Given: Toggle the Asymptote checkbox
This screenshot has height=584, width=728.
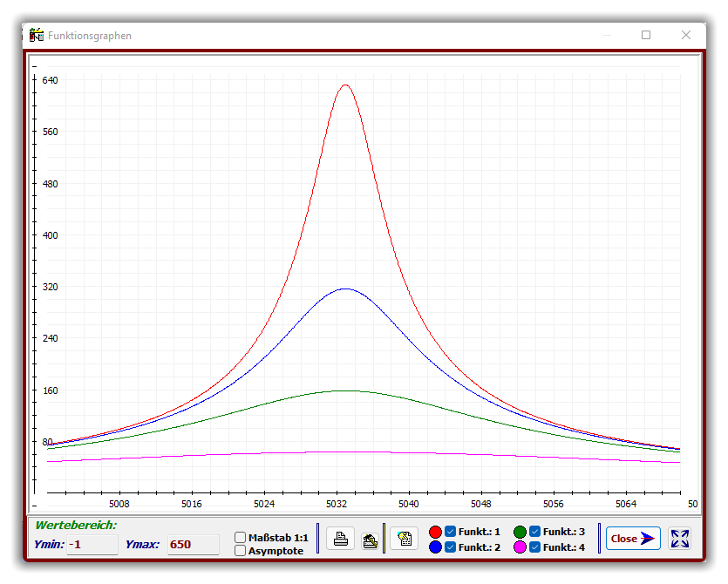Looking at the screenshot, I should click(241, 551).
